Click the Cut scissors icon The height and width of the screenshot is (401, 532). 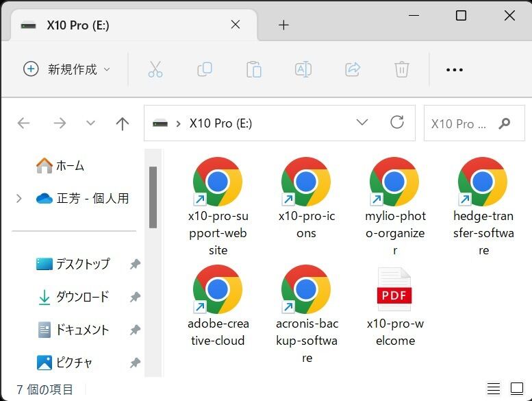(x=155, y=70)
